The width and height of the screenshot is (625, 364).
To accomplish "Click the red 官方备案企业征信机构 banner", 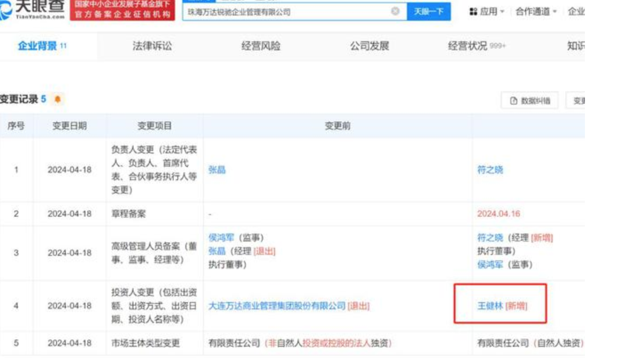I will click(123, 10).
